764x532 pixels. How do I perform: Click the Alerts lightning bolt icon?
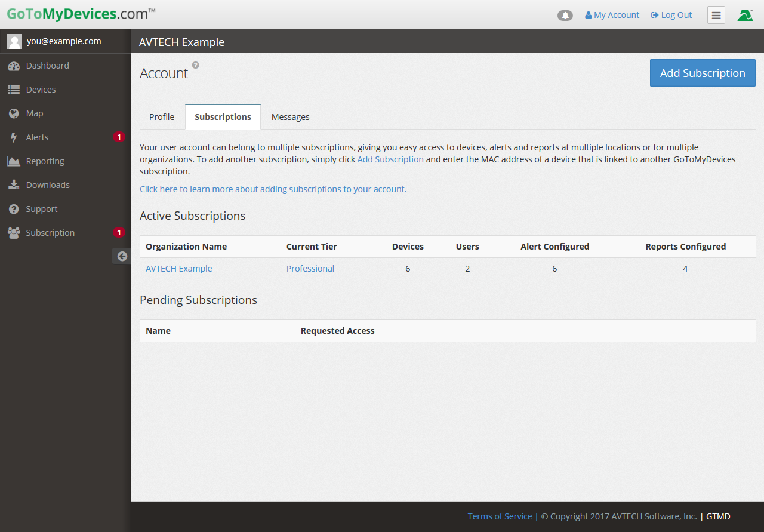(14, 137)
